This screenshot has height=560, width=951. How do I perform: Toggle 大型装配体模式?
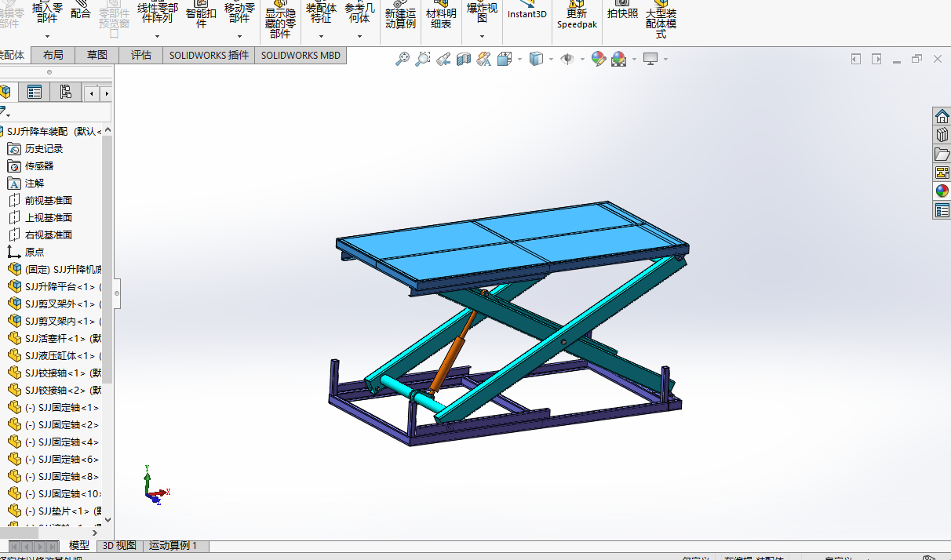point(661,19)
